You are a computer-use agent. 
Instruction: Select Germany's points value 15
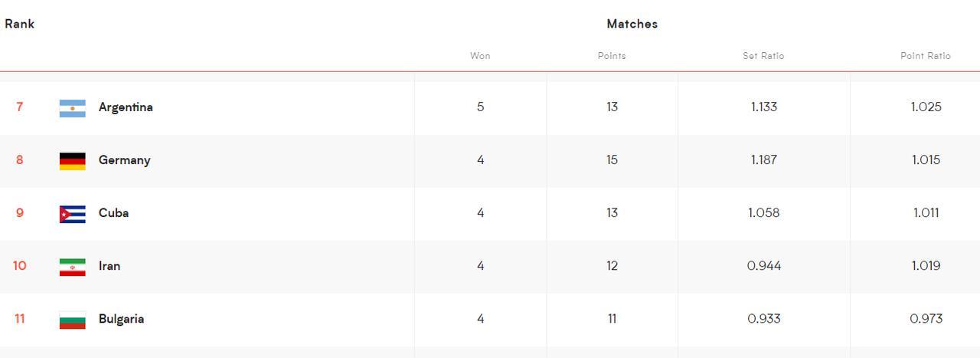(x=612, y=160)
